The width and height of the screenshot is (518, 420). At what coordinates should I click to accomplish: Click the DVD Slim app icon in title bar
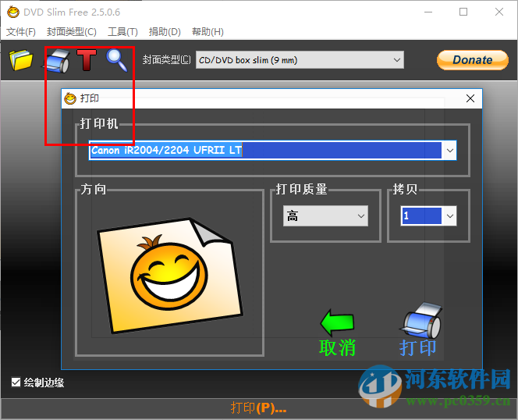[13, 12]
